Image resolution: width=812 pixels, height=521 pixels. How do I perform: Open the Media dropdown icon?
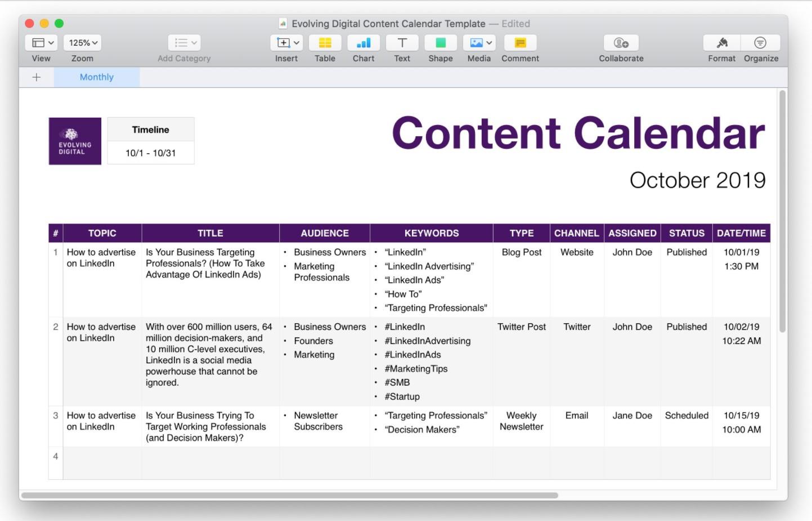pyautogui.click(x=479, y=43)
